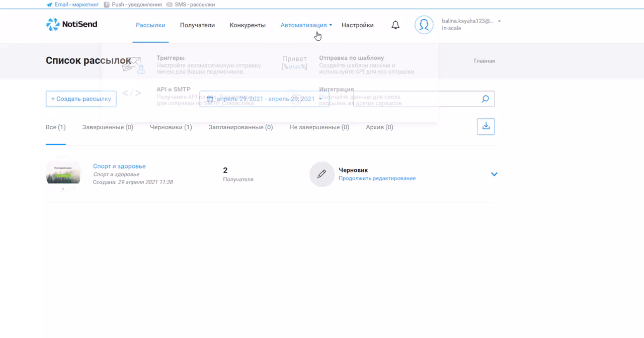Click the Триггеры dropdown entry
The width and height of the screenshot is (644, 338).
pyautogui.click(x=171, y=58)
